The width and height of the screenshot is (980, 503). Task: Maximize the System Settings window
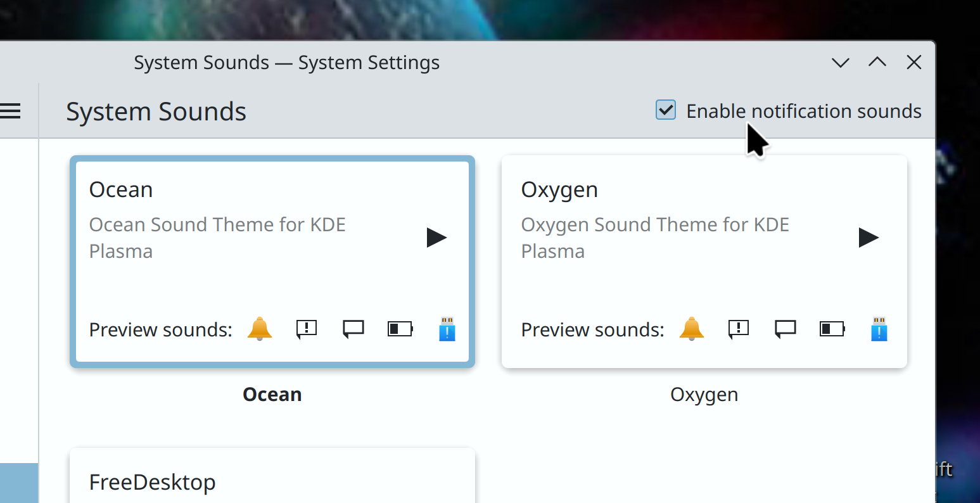[x=877, y=62]
